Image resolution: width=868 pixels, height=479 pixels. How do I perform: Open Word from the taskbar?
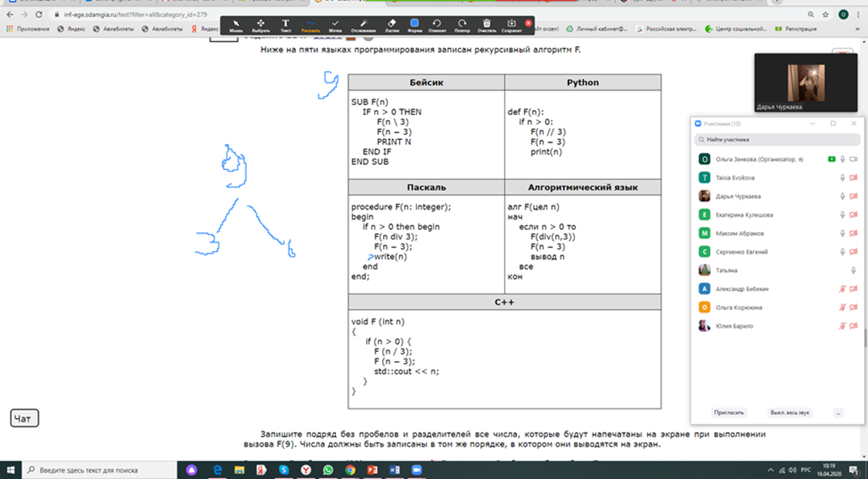click(394, 470)
